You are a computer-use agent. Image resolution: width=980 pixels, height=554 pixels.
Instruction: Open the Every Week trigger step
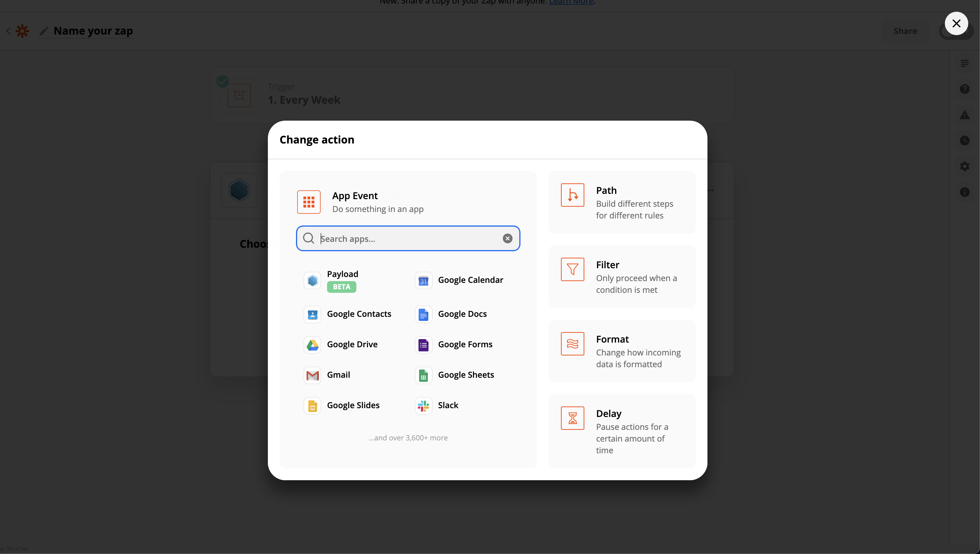(x=472, y=95)
